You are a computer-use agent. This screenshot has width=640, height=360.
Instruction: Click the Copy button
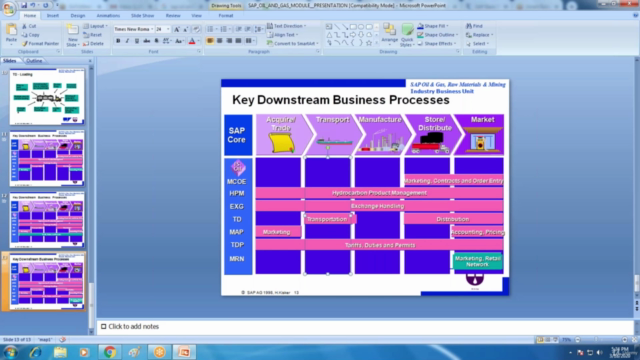pyautogui.click(x=31, y=35)
